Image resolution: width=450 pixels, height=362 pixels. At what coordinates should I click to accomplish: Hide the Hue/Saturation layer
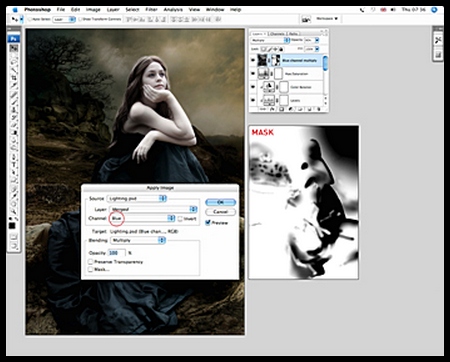pos(253,74)
